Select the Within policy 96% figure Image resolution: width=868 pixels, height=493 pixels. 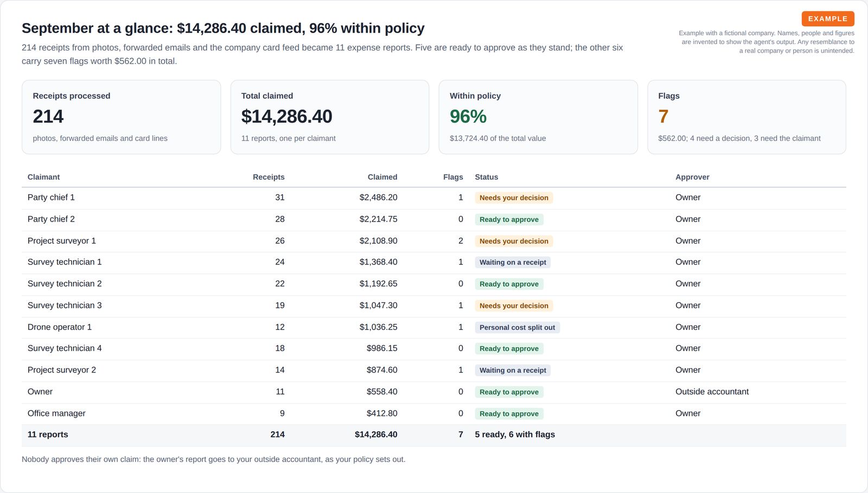pos(468,116)
